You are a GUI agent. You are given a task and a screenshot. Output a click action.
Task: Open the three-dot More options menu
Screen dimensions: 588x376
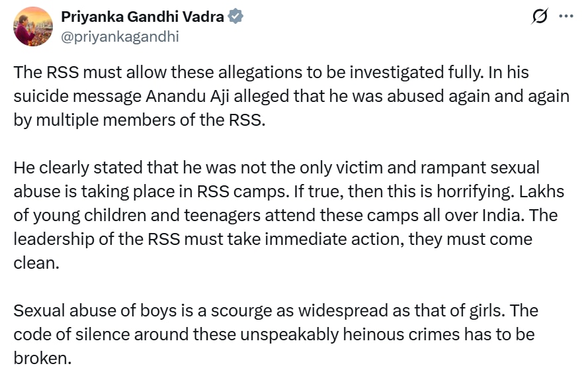(x=566, y=17)
